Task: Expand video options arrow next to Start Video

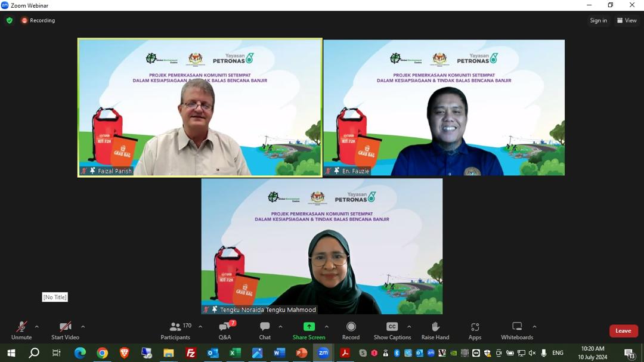Action: click(83, 327)
